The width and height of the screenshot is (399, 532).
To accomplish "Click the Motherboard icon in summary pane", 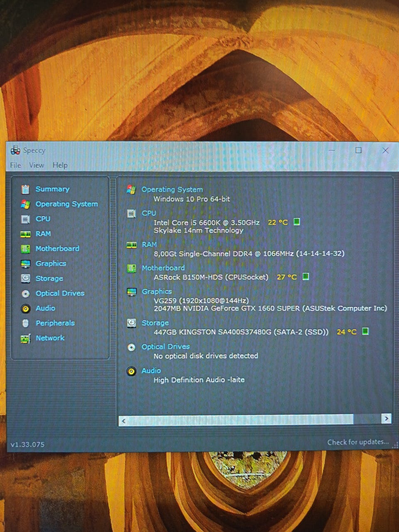I will click(x=131, y=268).
